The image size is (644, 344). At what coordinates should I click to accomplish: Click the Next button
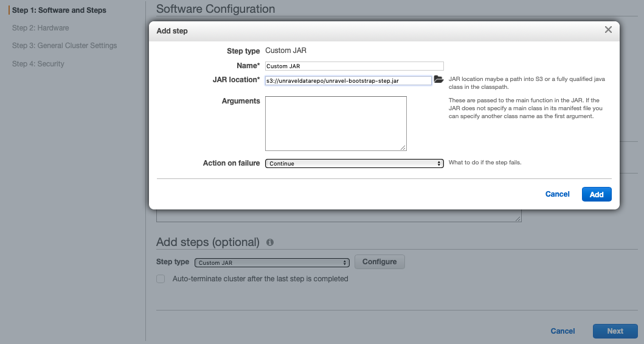click(615, 331)
